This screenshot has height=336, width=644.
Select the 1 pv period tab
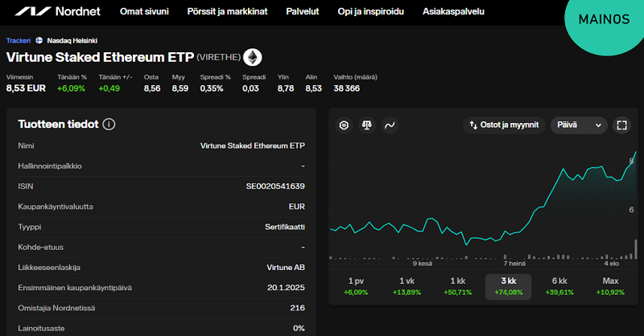(356, 286)
